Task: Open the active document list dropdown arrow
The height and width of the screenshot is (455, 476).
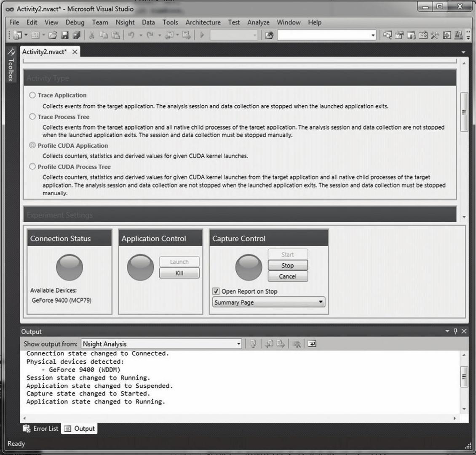Action: pos(463,52)
